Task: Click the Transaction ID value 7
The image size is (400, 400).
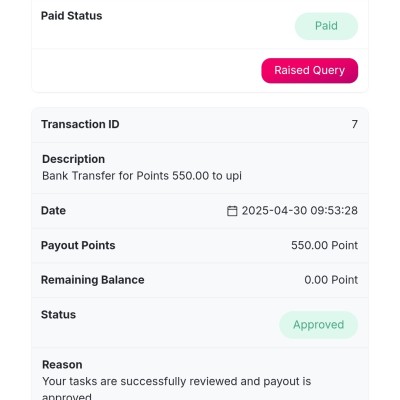Action: coord(355,124)
